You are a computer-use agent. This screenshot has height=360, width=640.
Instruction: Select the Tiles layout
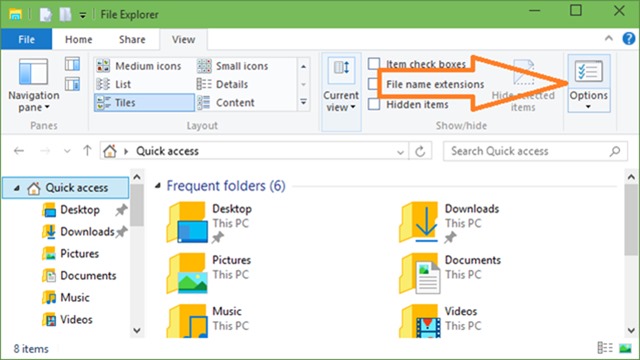pyautogui.click(x=144, y=102)
